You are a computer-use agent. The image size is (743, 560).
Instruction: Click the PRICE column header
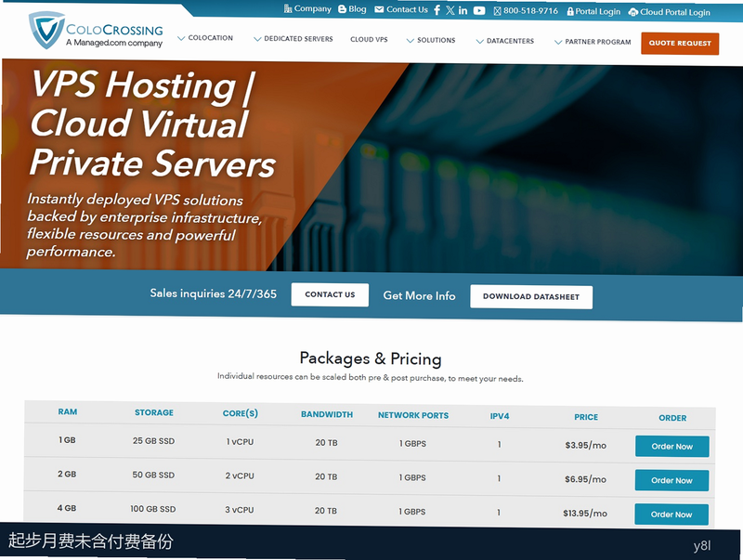586,417
